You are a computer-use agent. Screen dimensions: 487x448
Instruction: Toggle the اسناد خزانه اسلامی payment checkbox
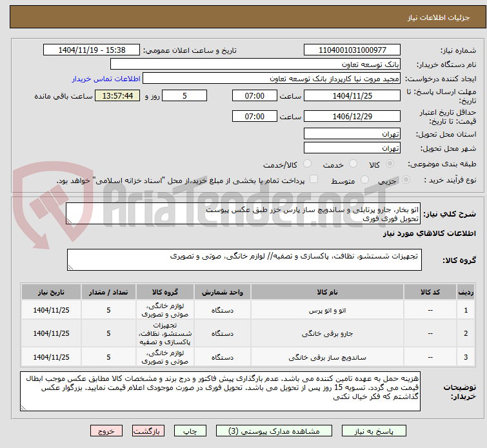click(314, 179)
